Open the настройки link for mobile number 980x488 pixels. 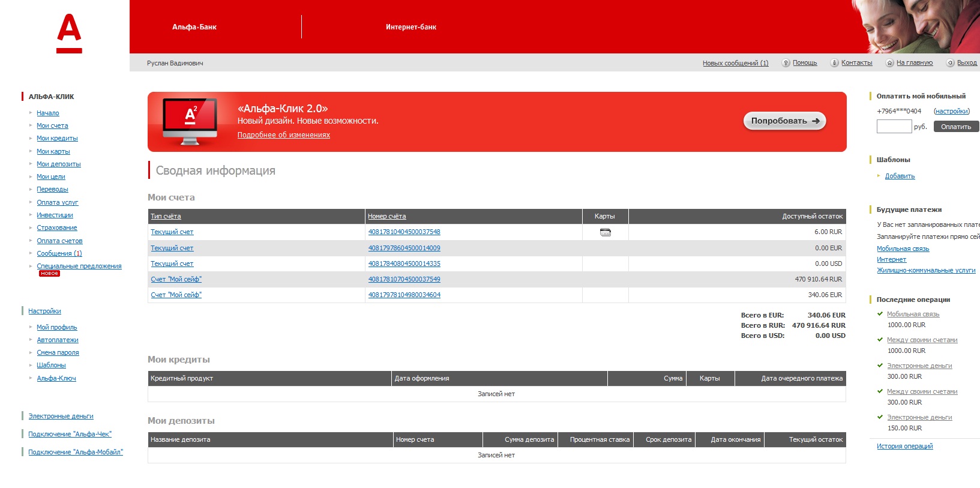(x=952, y=111)
